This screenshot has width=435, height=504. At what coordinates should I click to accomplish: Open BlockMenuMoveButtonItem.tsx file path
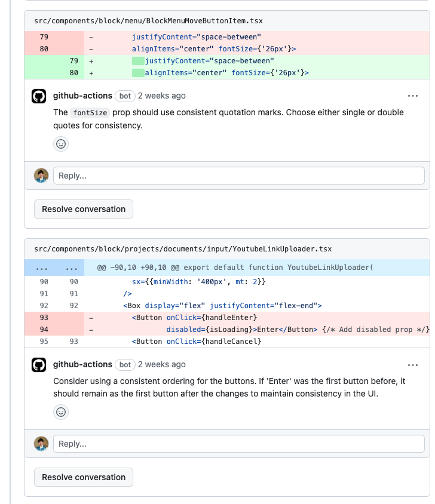click(x=148, y=21)
